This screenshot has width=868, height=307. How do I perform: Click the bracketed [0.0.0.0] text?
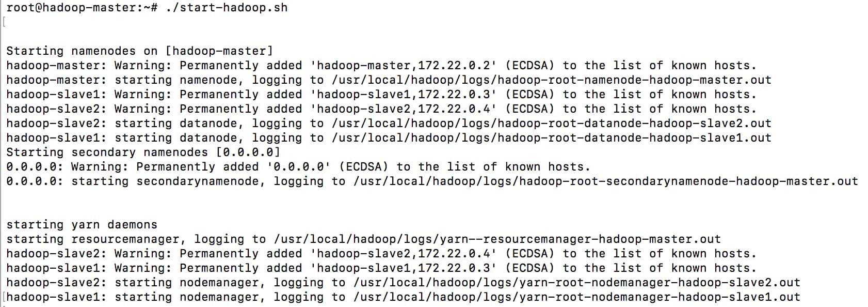pyautogui.click(x=248, y=152)
